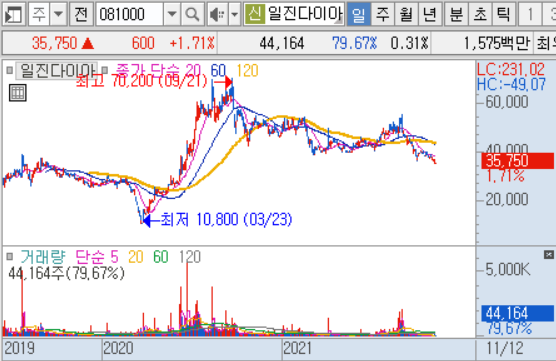Click the 전 button
The height and width of the screenshot is (361, 556).
tap(81, 15)
